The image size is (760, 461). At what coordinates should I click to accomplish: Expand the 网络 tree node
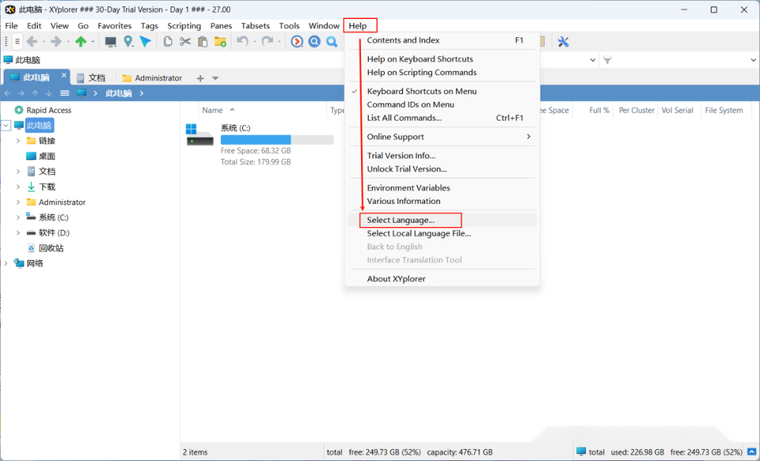coord(6,263)
